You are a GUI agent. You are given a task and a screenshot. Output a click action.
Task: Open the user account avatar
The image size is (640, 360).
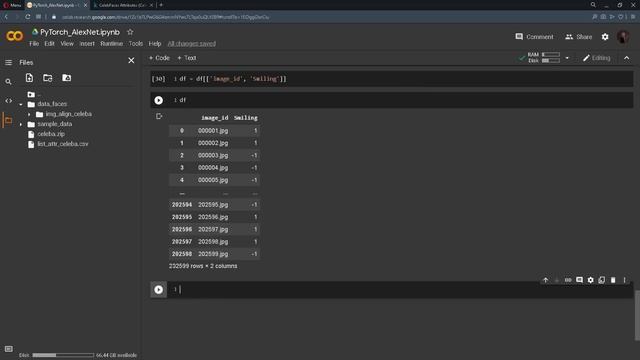[x=623, y=37]
